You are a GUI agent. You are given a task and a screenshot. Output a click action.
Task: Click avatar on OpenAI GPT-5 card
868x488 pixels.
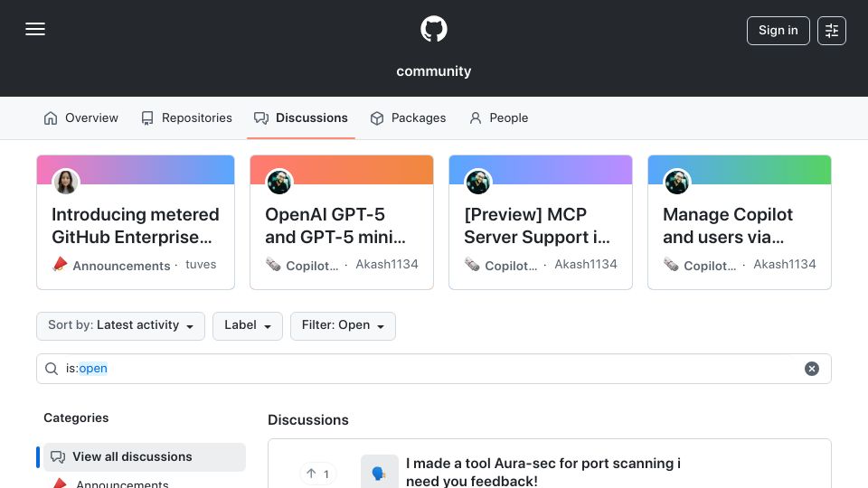coord(279,182)
